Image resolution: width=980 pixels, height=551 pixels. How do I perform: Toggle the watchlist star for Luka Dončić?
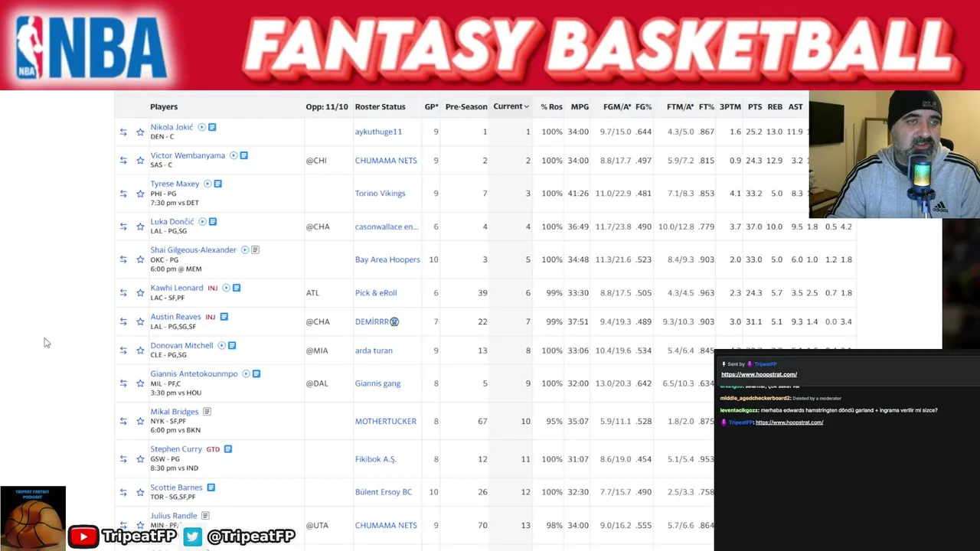[140, 227]
